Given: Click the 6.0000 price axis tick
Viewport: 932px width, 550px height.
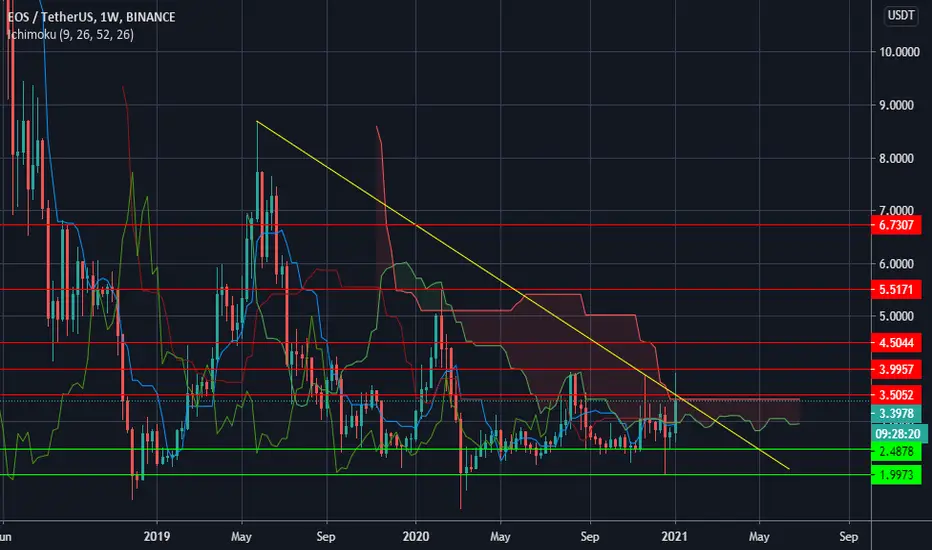Looking at the screenshot, I should [x=896, y=264].
